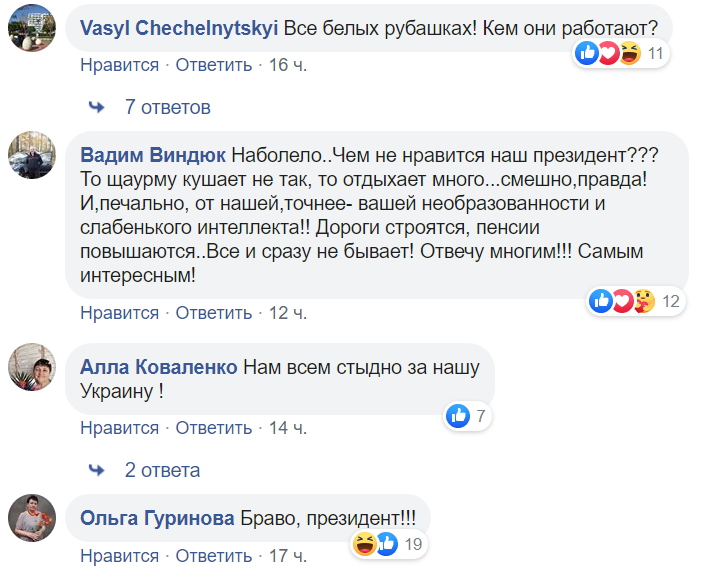The width and height of the screenshot is (713, 584).
Task: Open Вадим Виндюк's profile avatar
Action: point(31,159)
